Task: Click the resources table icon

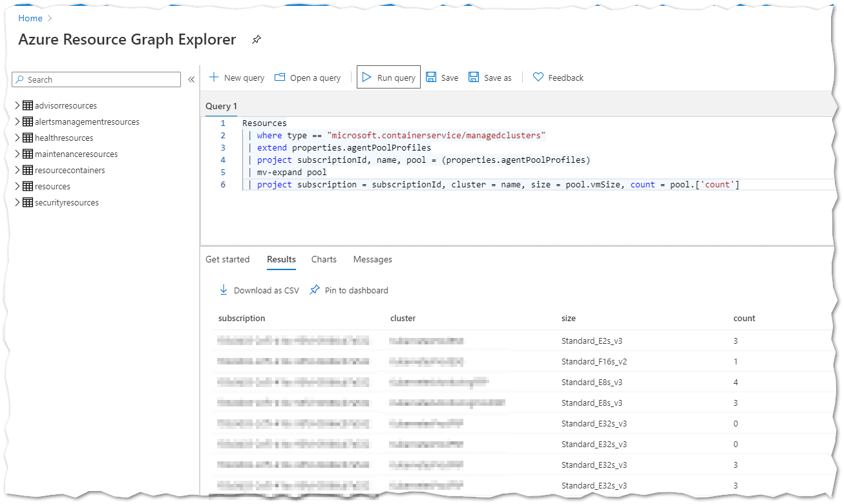Action: click(28, 186)
